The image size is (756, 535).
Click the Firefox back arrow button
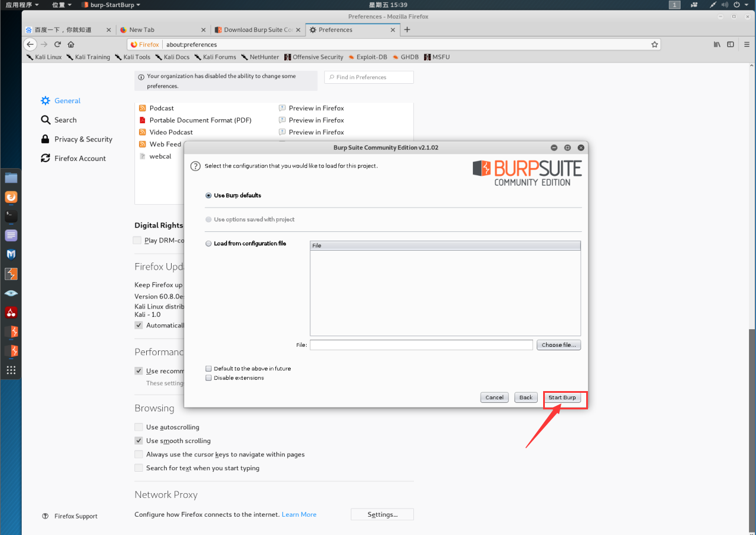click(x=30, y=44)
